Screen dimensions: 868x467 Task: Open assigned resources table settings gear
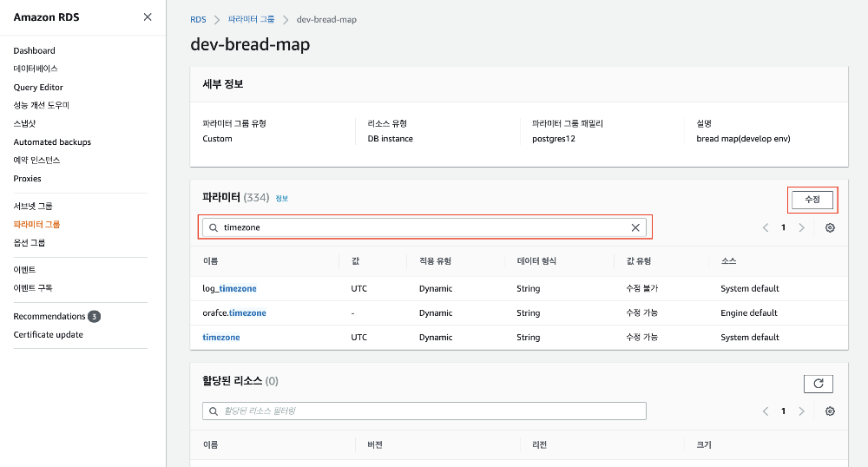click(830, 411)
